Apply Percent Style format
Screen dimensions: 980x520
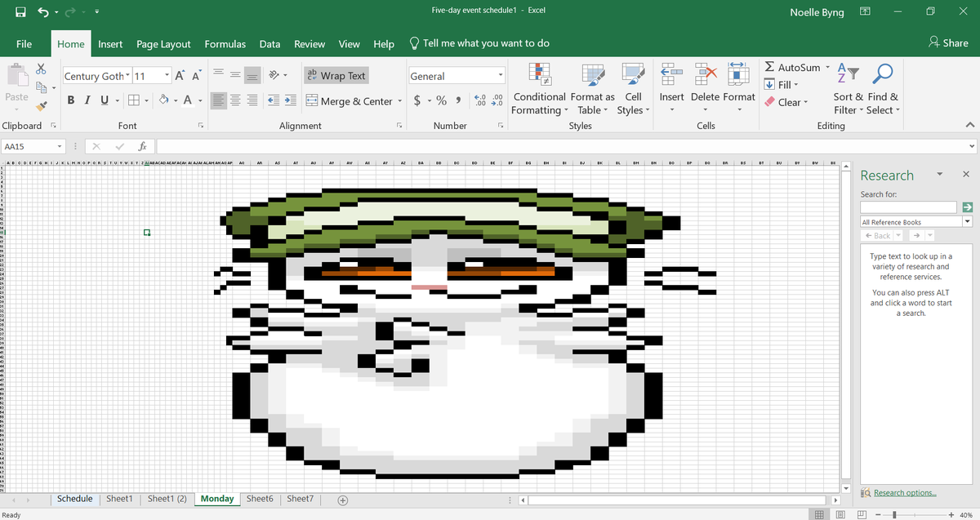pos(441,101)
